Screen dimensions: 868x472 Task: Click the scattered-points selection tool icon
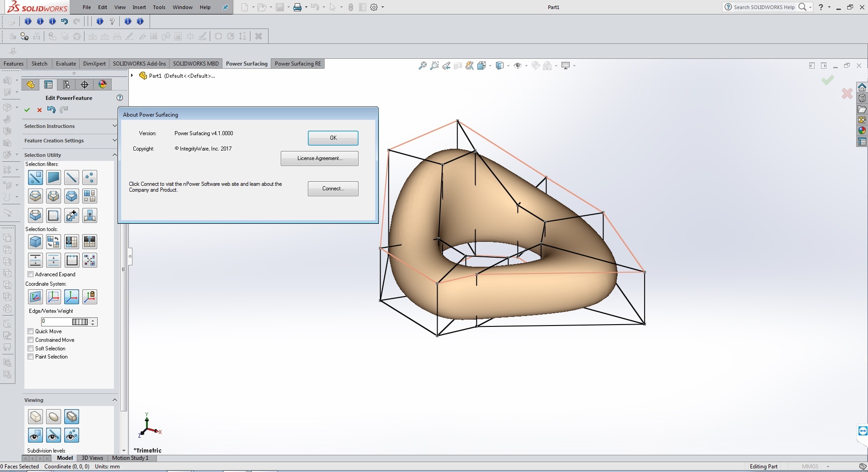90,260
